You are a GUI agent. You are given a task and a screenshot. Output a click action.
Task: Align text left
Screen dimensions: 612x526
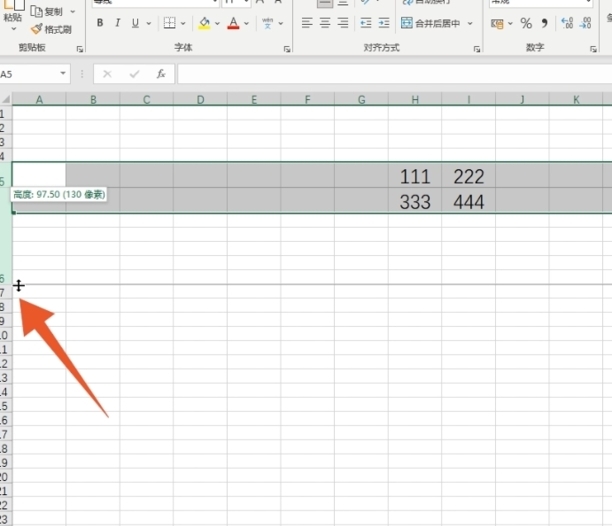307,23
